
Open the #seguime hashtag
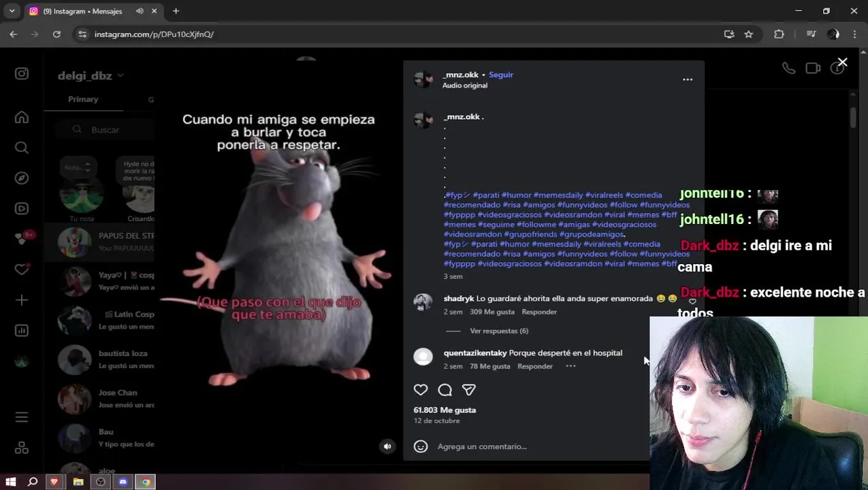(496, 224)
